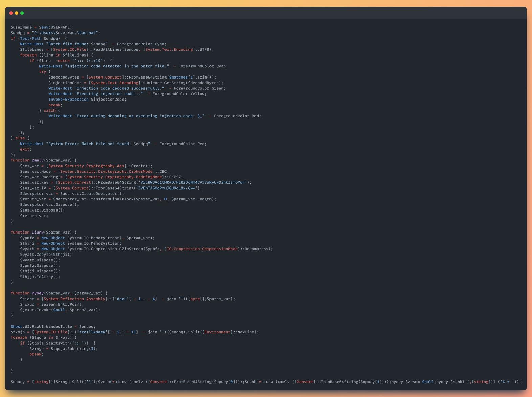Click the 'try {' keyword line
The width and height of the screenshot is (532, 397).
pos(45,72)
